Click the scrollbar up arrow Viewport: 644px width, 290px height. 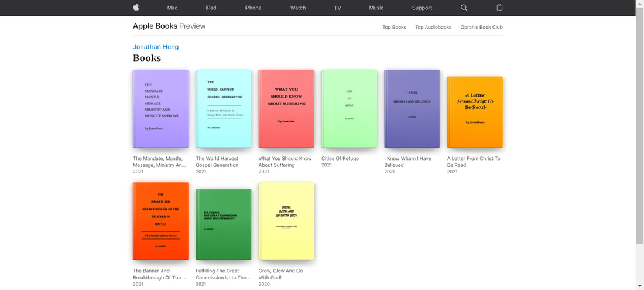640,4
